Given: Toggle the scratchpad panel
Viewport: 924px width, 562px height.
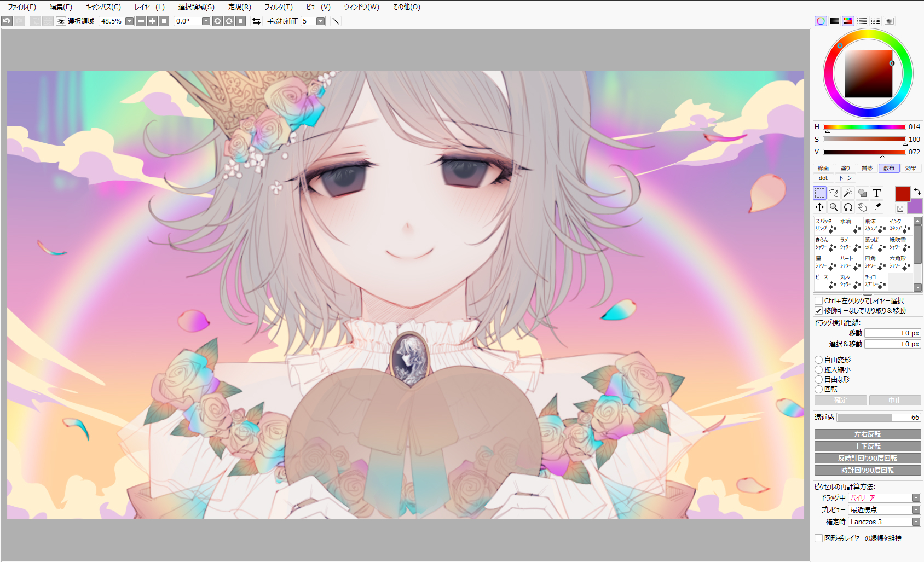Looking at the screenshot, I should pos(889,21).
